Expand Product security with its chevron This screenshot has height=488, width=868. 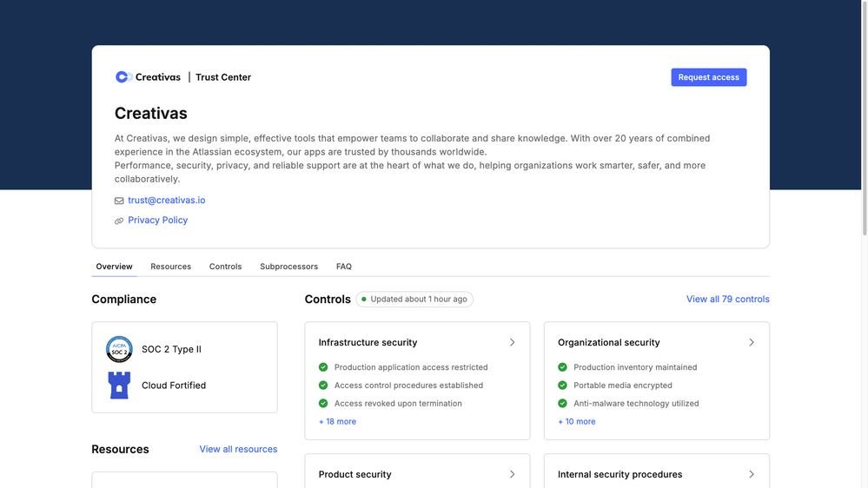click(x=512, y=474)
